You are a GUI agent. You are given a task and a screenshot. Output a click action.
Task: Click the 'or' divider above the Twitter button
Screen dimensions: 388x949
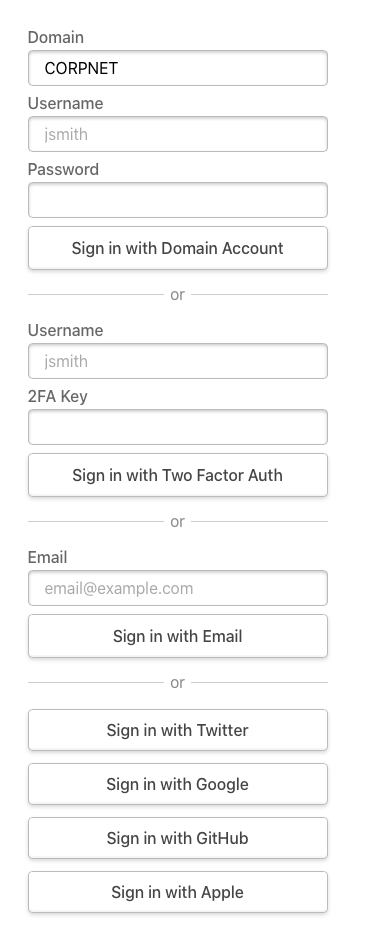(177, 683)
